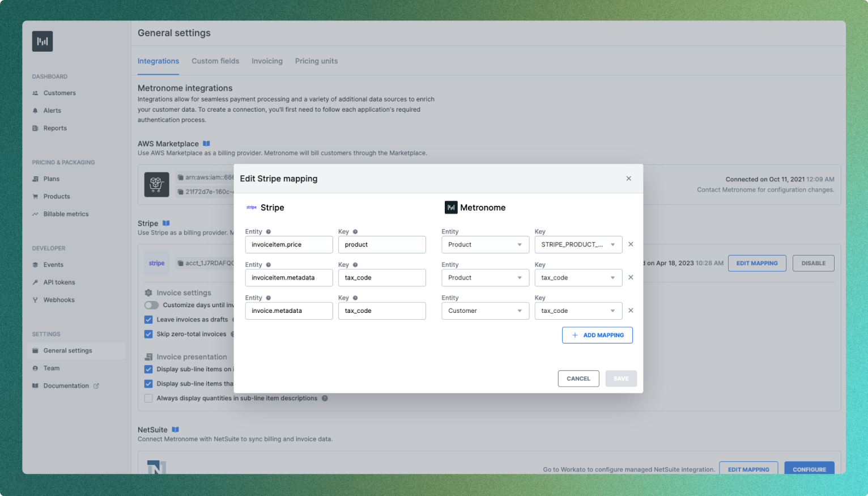This screenshot has height=496, width=868.
Task: Open Product entity dropdown for invoiceitem.metadata row
Action: coord(486,278)
